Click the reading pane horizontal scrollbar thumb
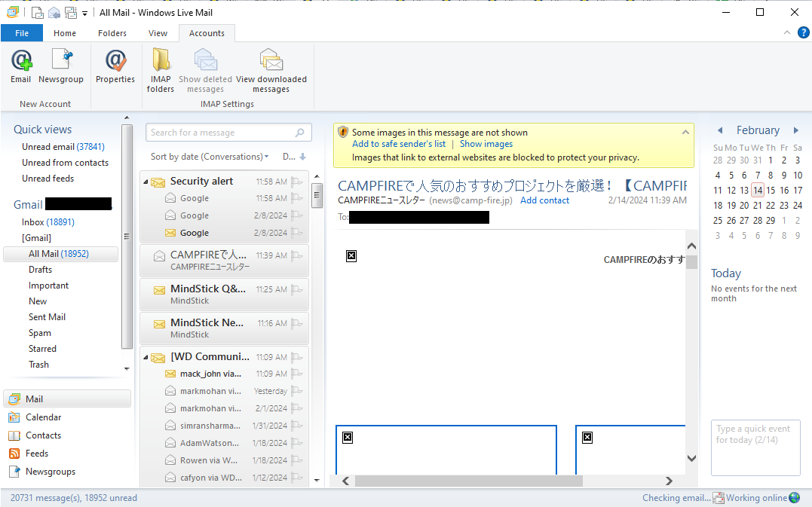Screen dimensions: 812x507 (469, 481)
